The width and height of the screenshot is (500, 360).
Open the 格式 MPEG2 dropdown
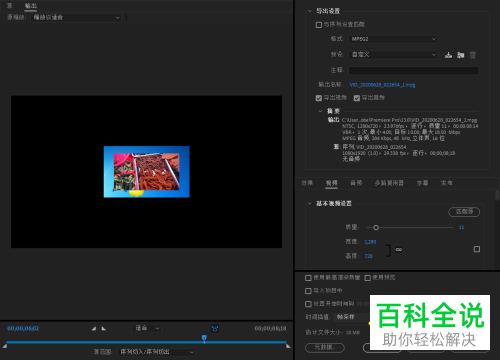[x=393, y=39]
